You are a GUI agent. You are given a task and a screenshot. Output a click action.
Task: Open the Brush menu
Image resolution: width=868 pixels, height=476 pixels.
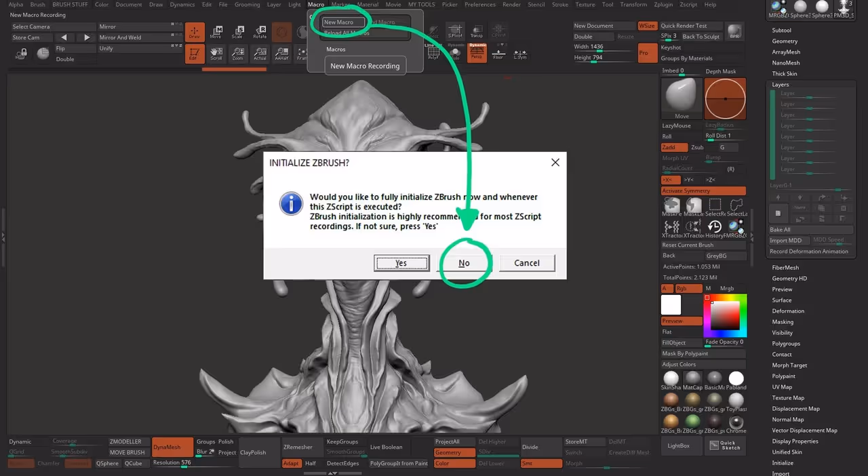click(x=37, y=5)
